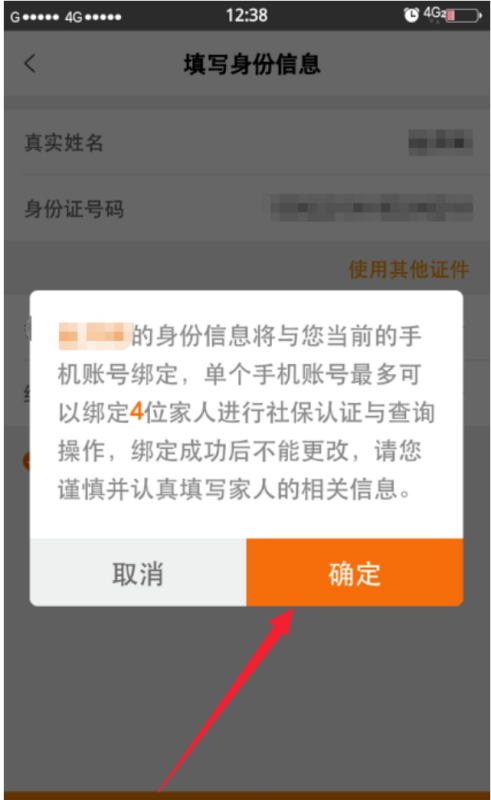The height and width of the screenshot is (800, 491).
Task: Click the orange bar at the screen bottom
Action: 247,795
